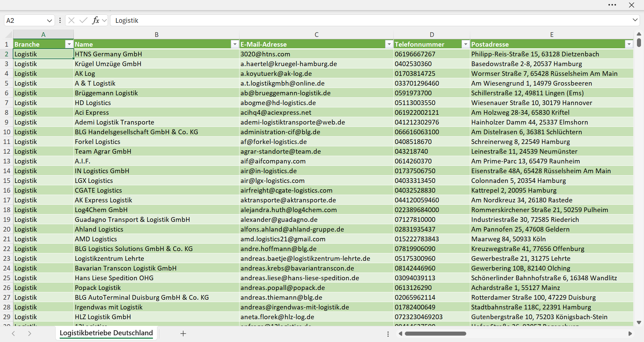The width and height of the screenshot is (644, 342).
Task: Select column E header
Action: click(552, 35)
